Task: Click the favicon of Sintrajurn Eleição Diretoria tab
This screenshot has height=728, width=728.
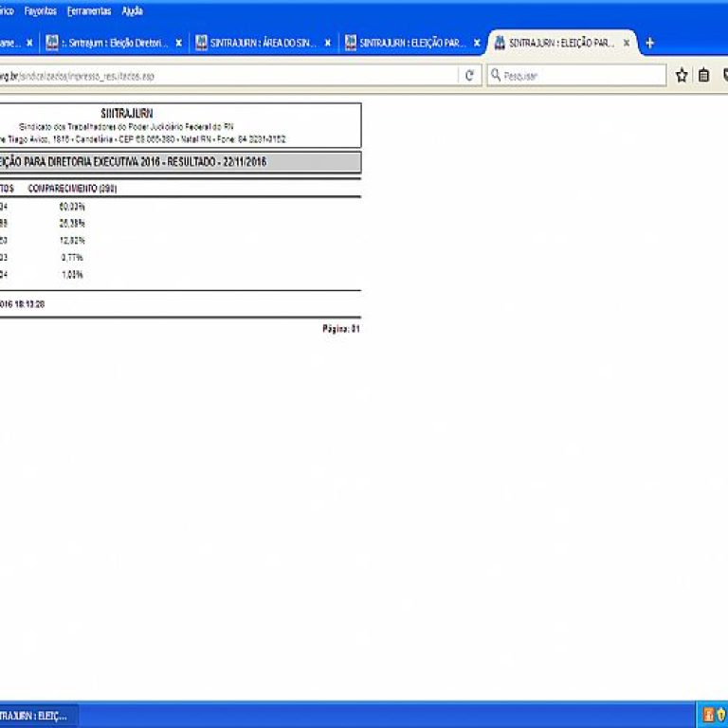Action: 52,43
